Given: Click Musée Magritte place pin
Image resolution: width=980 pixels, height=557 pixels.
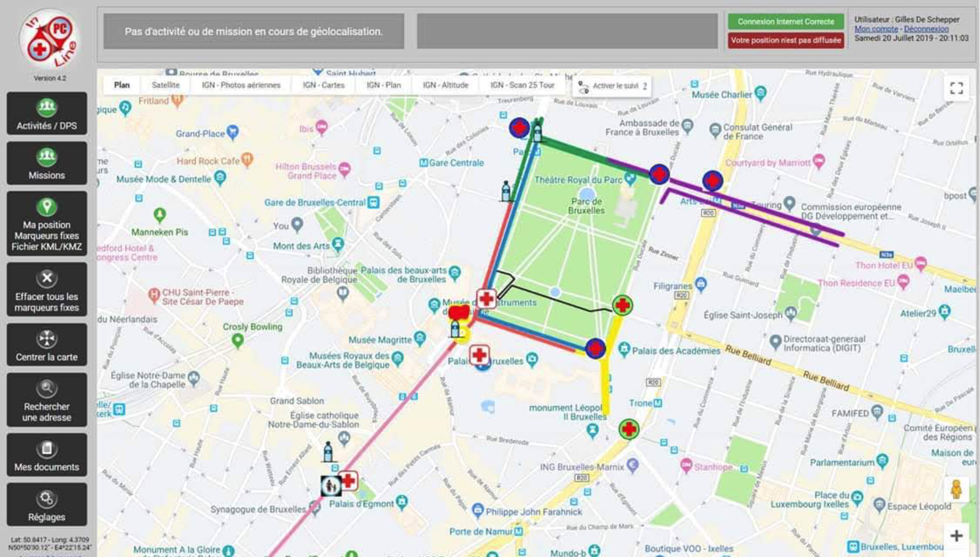Looking at the screenshot, I should (x=419, y=339).
